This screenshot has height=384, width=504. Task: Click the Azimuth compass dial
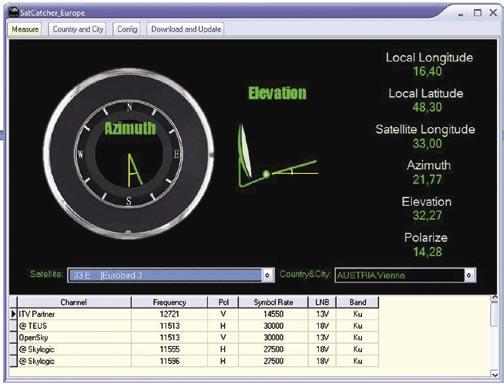(129, 154)
